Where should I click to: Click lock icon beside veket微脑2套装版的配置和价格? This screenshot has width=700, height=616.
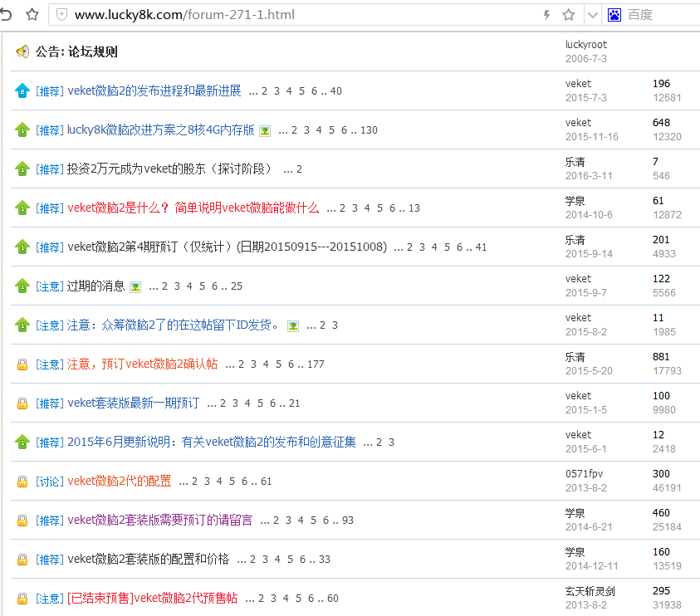coord(22,560)
